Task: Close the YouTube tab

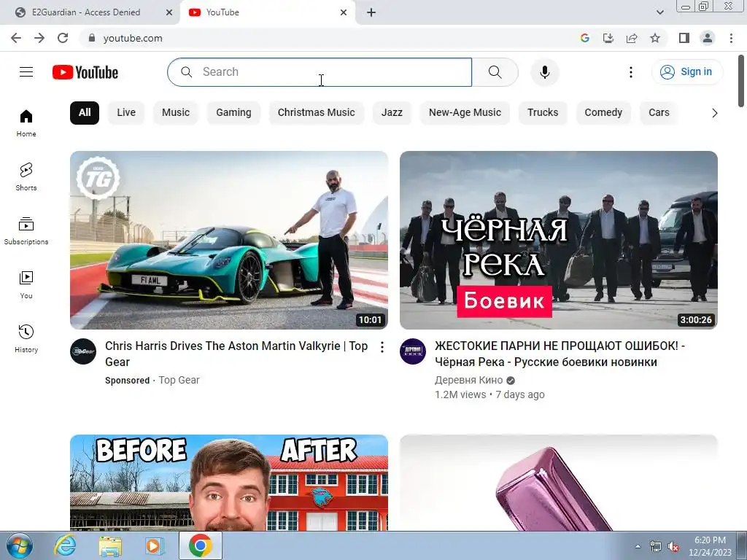Action: [344, 12]
